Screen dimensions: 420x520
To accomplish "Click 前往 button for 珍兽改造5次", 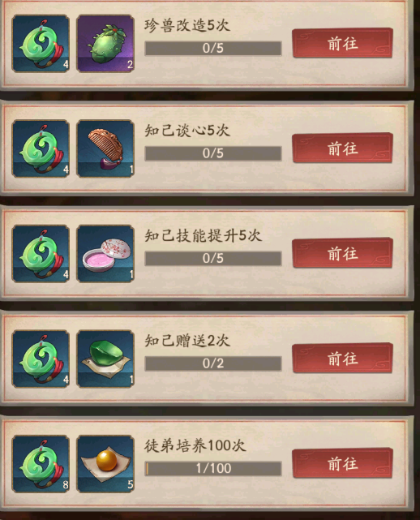I will pyautogui.click(x=342, y=43).
